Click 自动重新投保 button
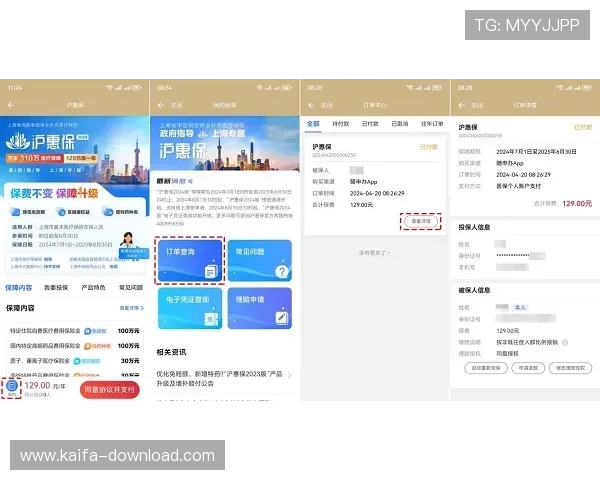Screen dimensions: 600x480 click(486, 368)
